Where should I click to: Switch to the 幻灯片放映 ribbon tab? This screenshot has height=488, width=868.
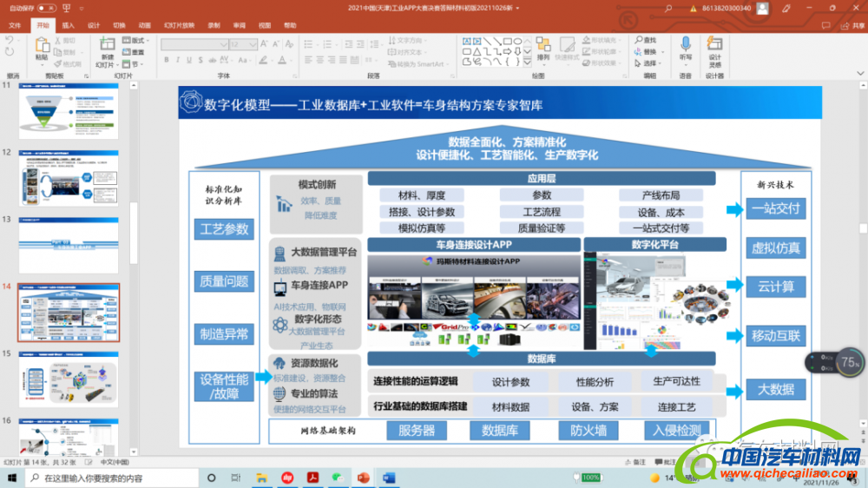179,25
